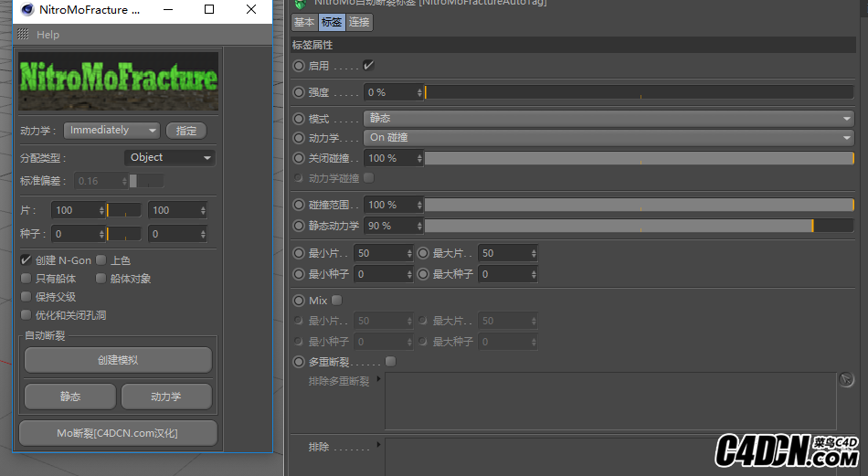
Task: Uncheck the 创建 N-Gon checkbox
Action: (x=26, y=260)
